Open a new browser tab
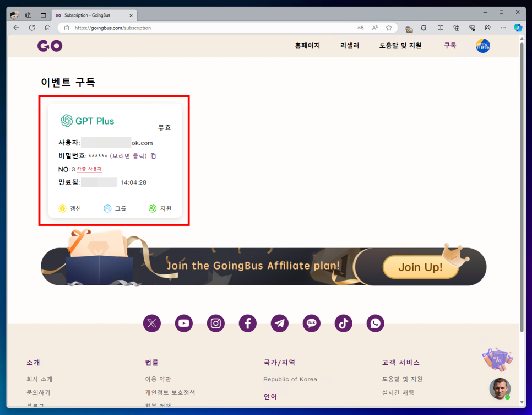 point(143,15)
